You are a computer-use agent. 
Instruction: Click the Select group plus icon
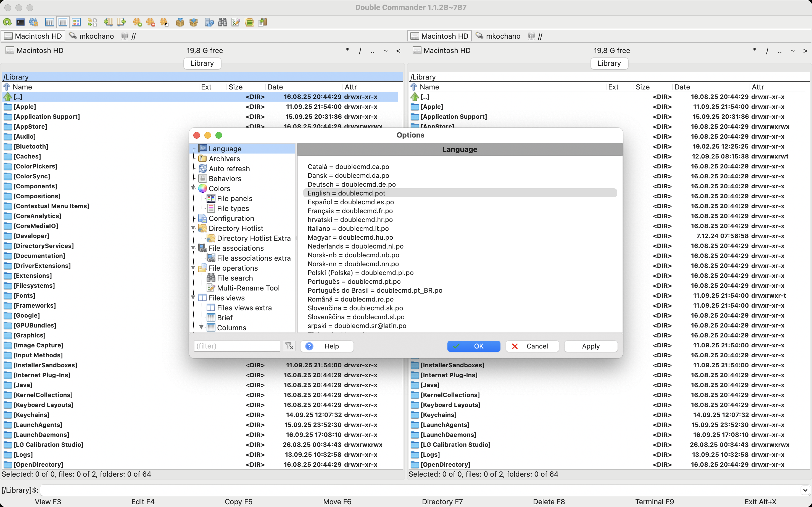(x=137, y=22)
